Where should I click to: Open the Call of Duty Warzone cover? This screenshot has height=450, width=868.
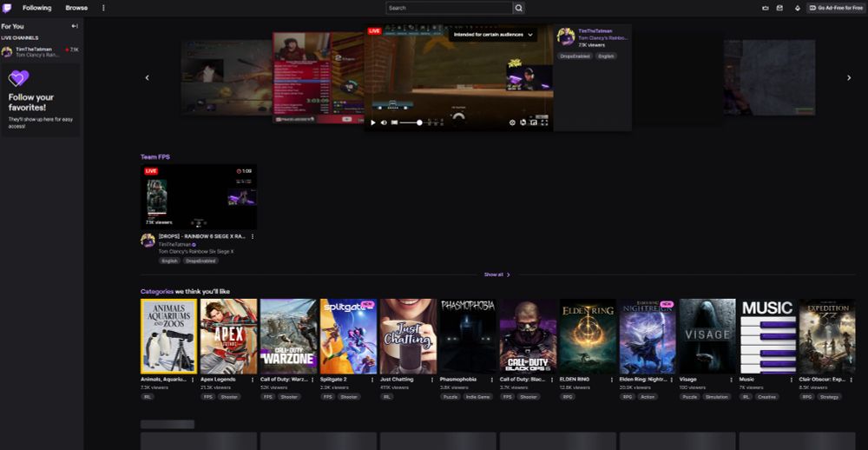288,336
